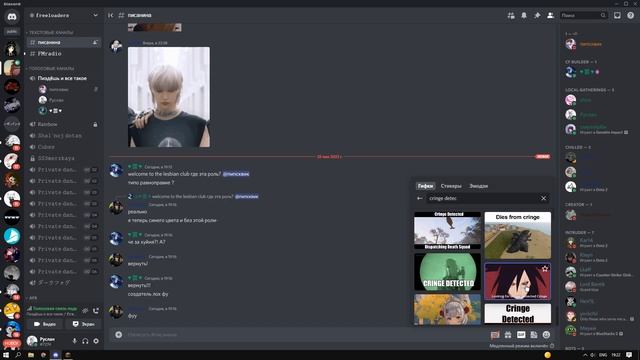Open the gift icon in message bar
640x360 pixels.
pos(508,335)
